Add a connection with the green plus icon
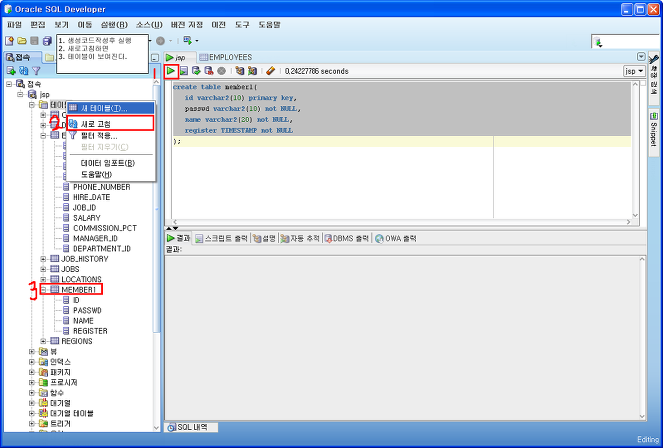Image resolution: width=663 pixels, height=448 pixels. 11,71
